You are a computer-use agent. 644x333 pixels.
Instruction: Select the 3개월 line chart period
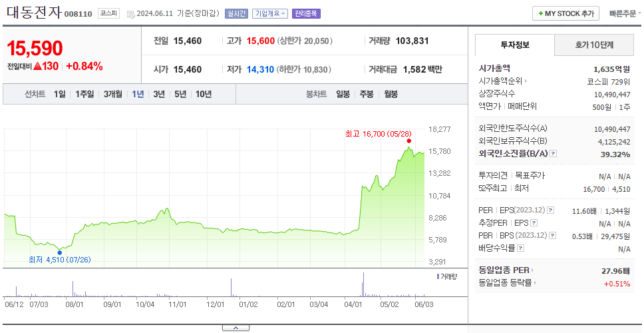(x=113, y=94)
